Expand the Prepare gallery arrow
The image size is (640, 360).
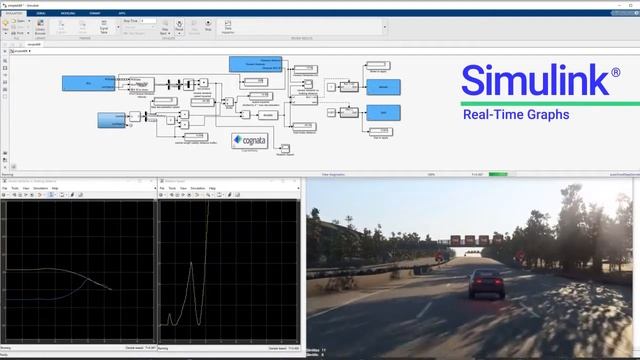118,27
